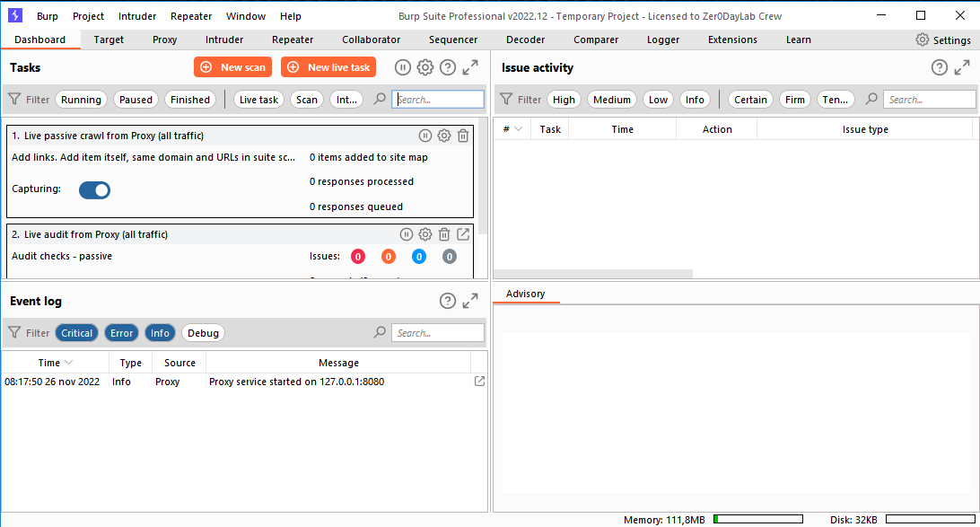Click the blue low-severity issues count badge

[419, 256]
